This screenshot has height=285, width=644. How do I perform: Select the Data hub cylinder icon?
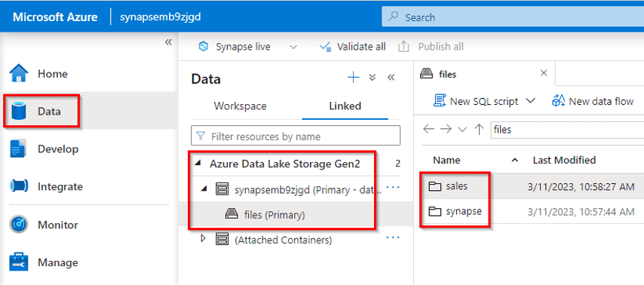19,112
